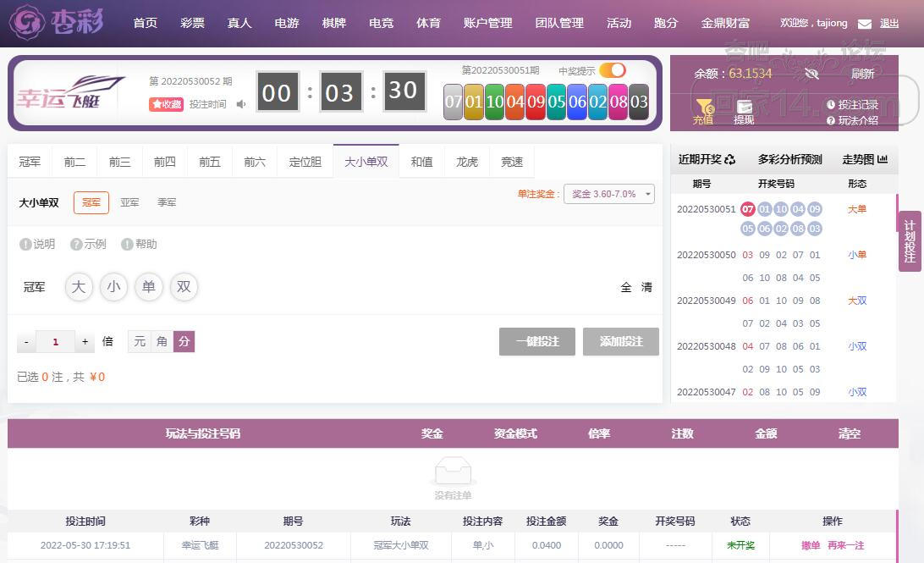Image resolution: width=924 pixels, height=563 pixels.
Task: Select the 角 currency unit option
Action: (162, 341)
